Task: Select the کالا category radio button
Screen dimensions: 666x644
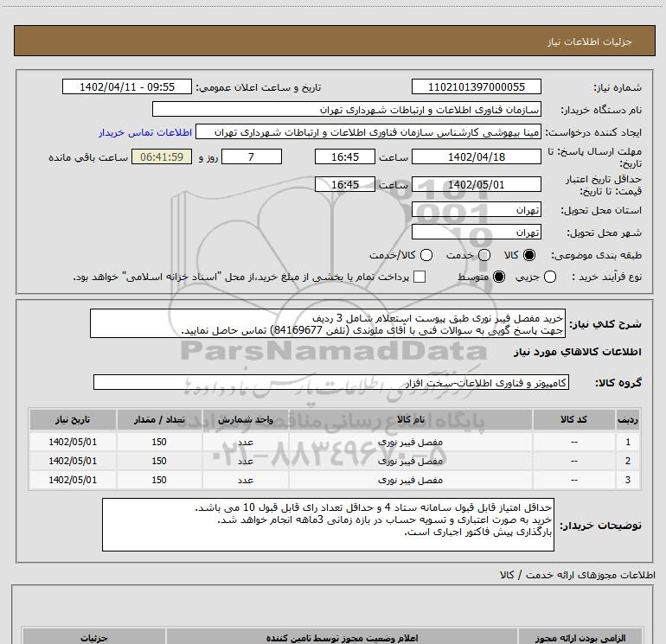Action: point(529,255)
